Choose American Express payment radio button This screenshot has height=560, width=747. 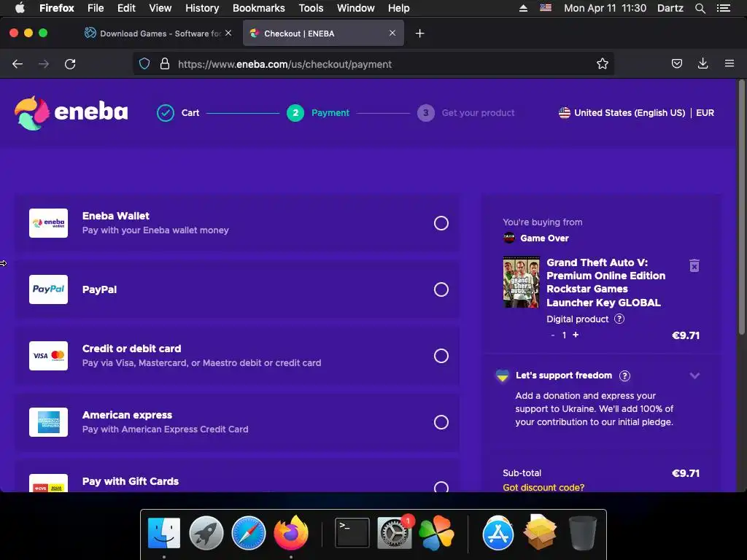point(441,422)
